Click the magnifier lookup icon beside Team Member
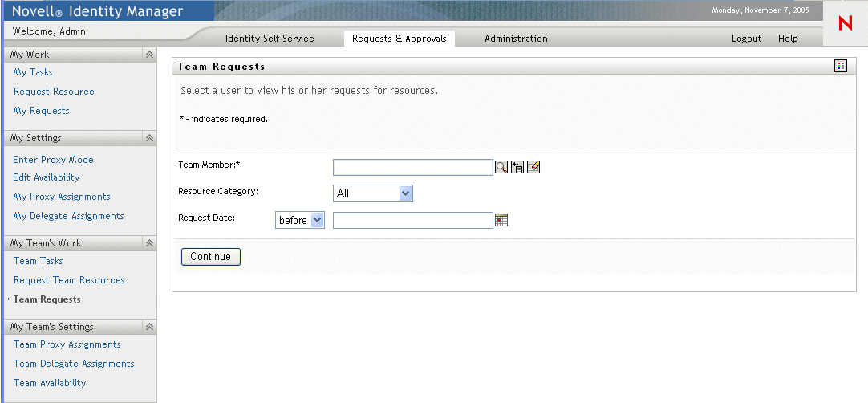 click(501, 167)
